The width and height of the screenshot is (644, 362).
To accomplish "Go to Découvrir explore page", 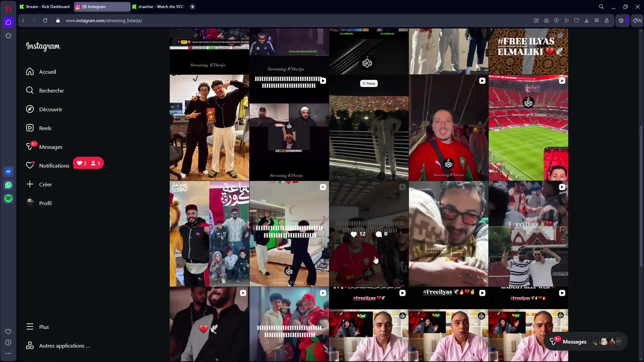I will point(50,109).
